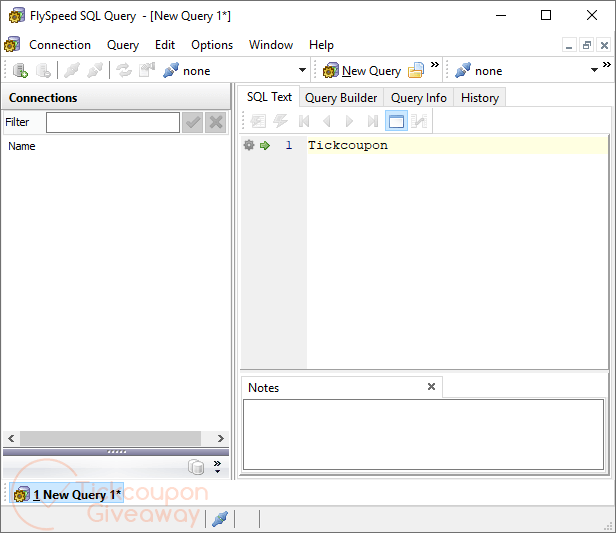
Task: Click the FlySpeed icon in title bar
Action: [x=17, y=16]
